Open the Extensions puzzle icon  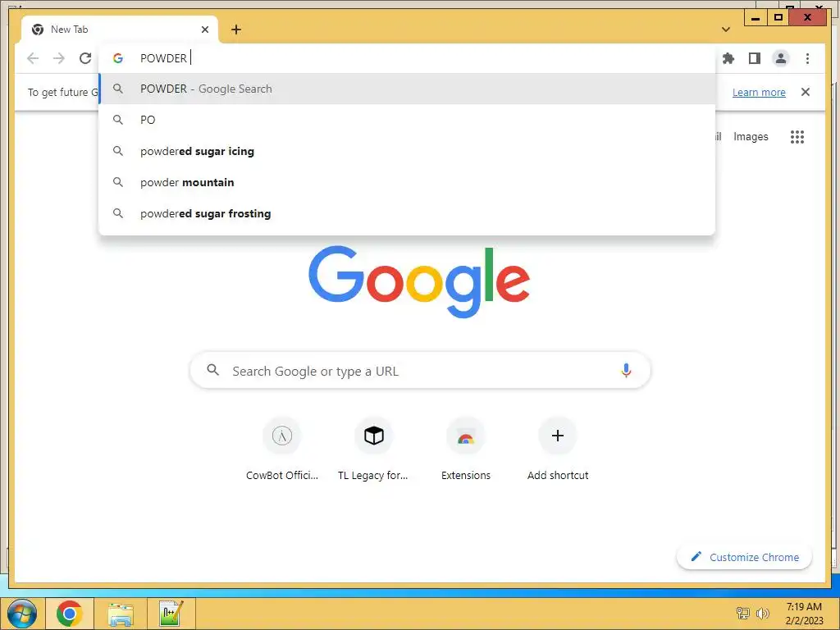[x=728, y=58]
